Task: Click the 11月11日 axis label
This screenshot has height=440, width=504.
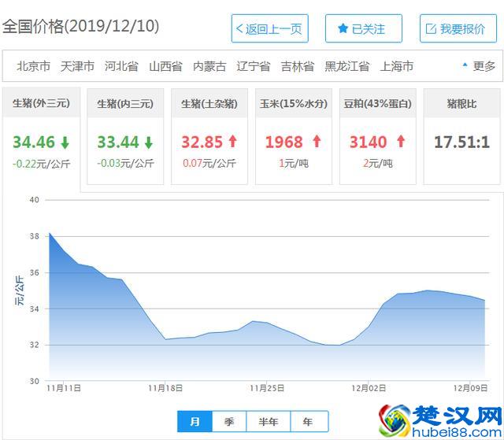Action: (64, 388)
